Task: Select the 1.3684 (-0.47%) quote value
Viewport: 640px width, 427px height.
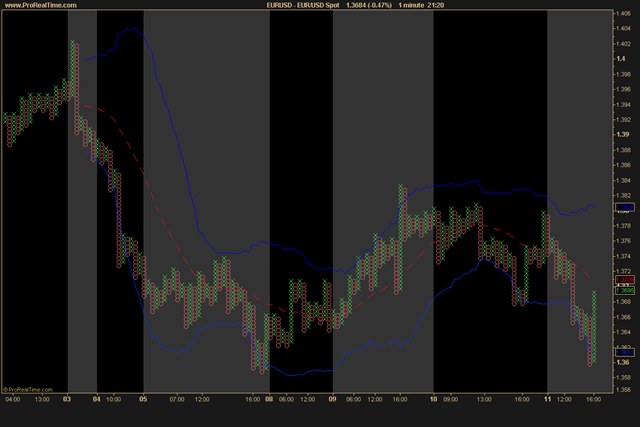Action: pyautogui.click(x=369, y=5)
